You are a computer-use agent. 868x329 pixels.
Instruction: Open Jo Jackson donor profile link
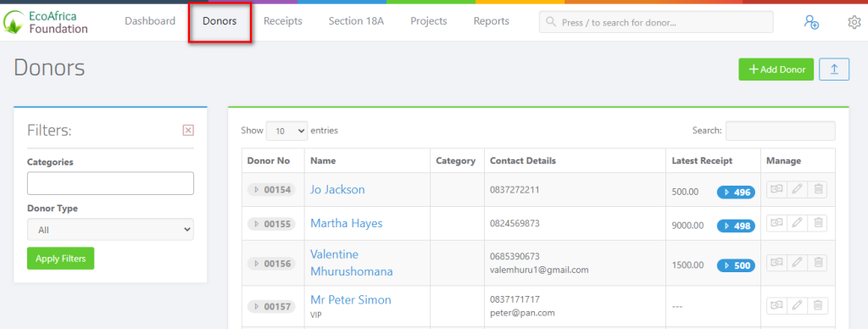tap(337, 189)
